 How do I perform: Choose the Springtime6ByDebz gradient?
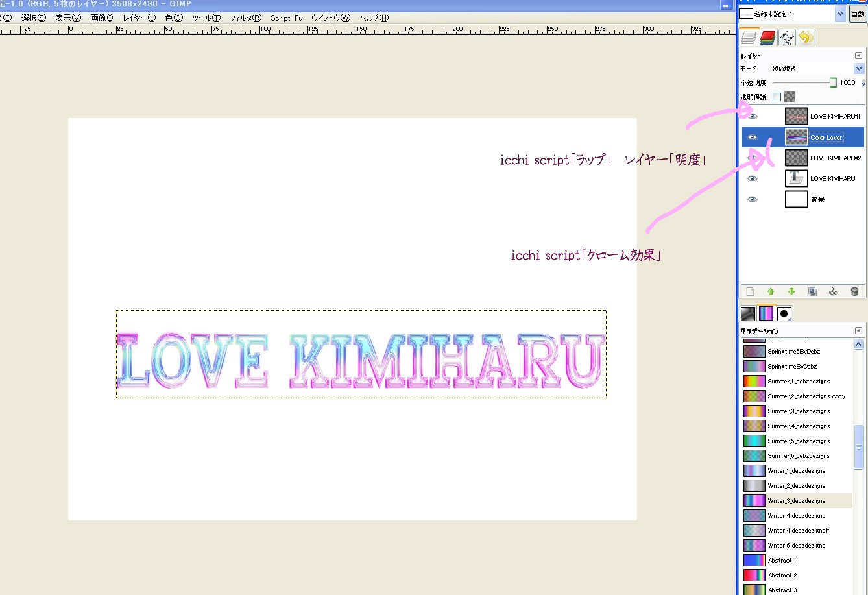[797, 352]
